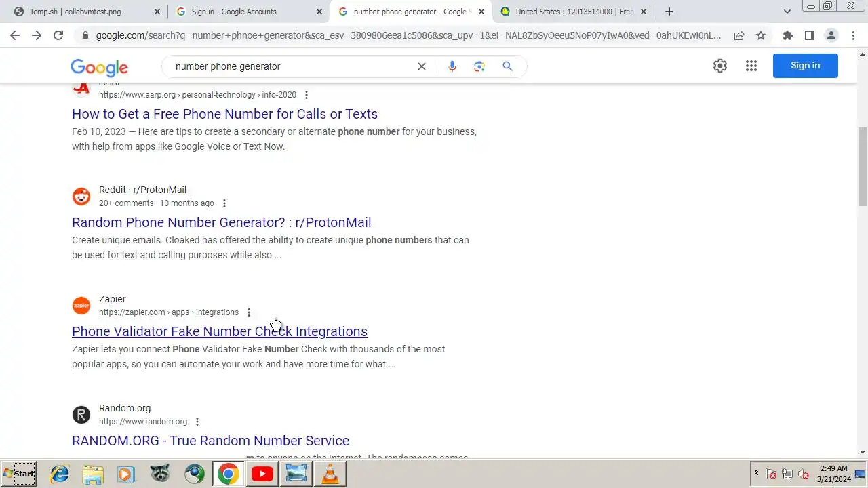
Task: Go back to the previous page
Action: (x=15, y=35)
